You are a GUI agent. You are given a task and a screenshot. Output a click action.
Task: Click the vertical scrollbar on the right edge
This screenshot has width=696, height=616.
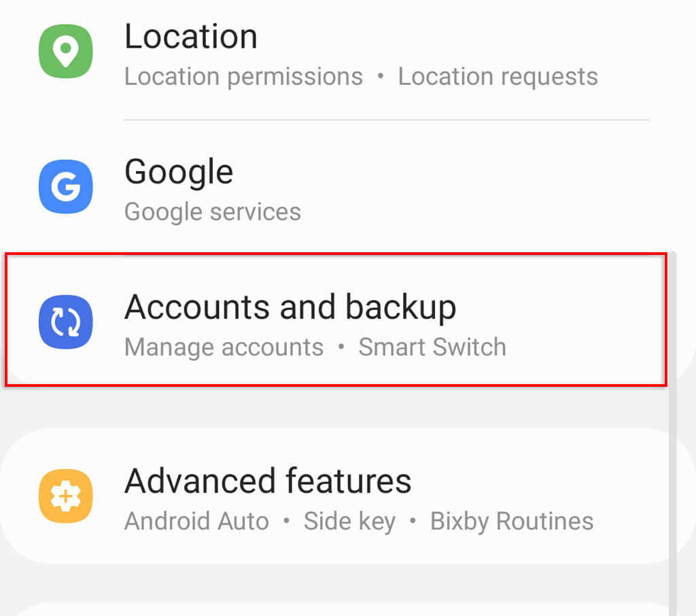pyautogui.click(x=673, y=435)
